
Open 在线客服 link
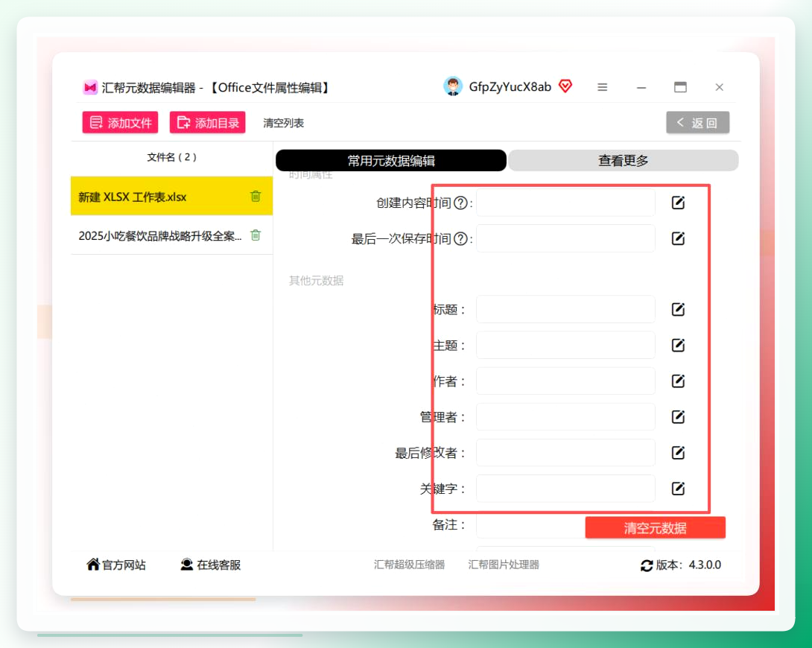211,565
